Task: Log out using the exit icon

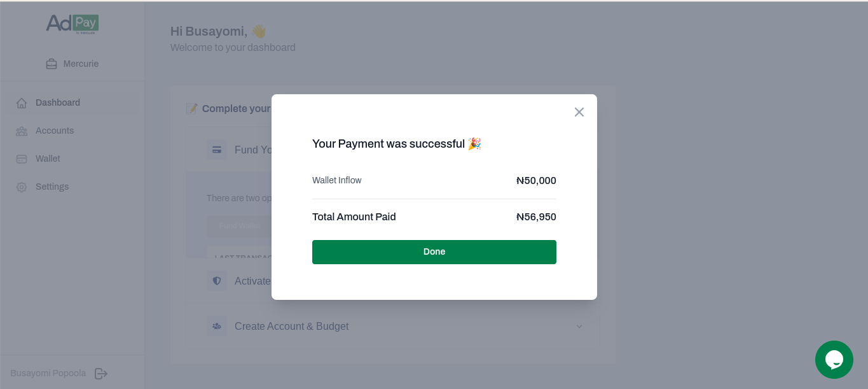Action: tap(101, 374)
